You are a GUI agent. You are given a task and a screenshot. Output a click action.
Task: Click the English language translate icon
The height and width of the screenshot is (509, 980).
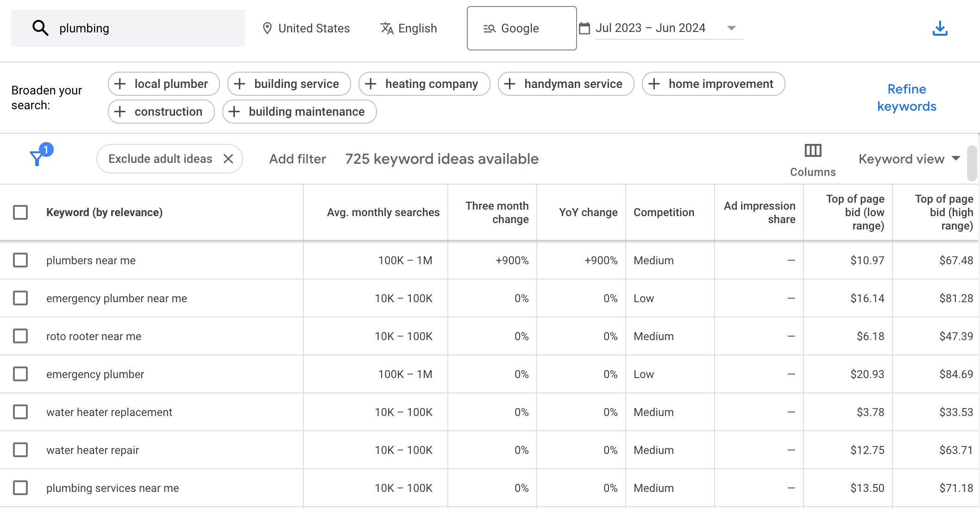[x=387, y=28]
